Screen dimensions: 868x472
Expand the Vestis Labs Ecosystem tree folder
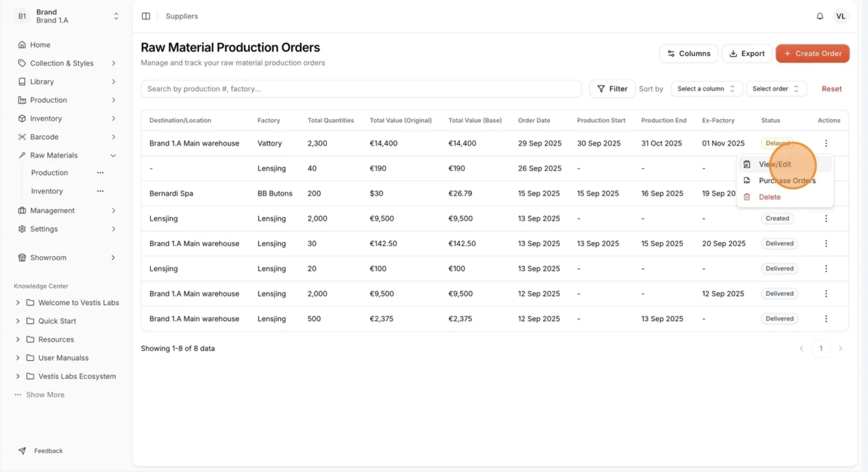click(x=18, y=376)
